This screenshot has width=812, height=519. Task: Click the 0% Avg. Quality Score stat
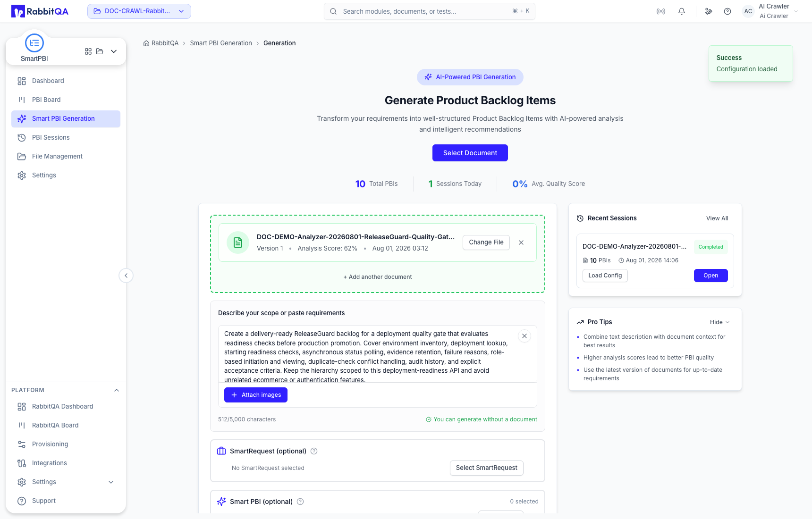tap(549, 184)
